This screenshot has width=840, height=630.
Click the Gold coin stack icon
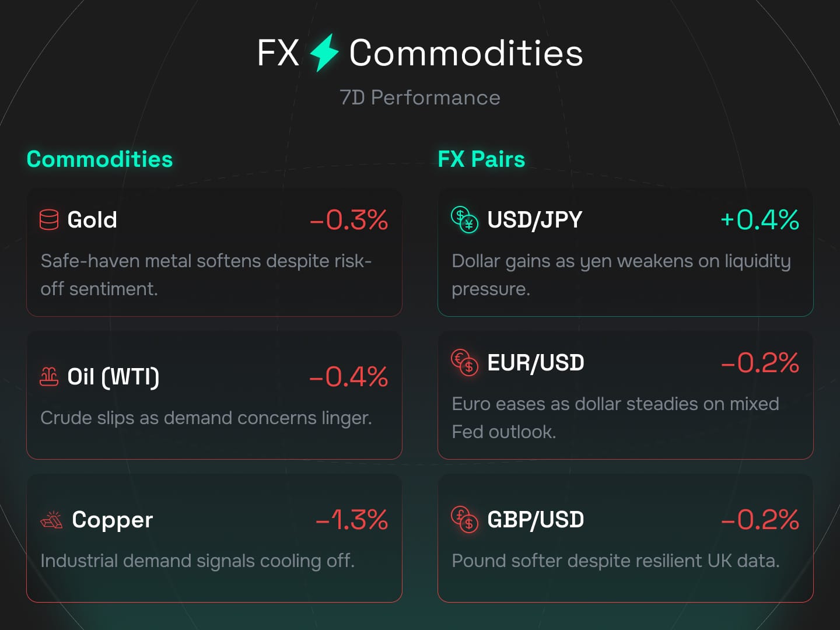pos(49,220)
